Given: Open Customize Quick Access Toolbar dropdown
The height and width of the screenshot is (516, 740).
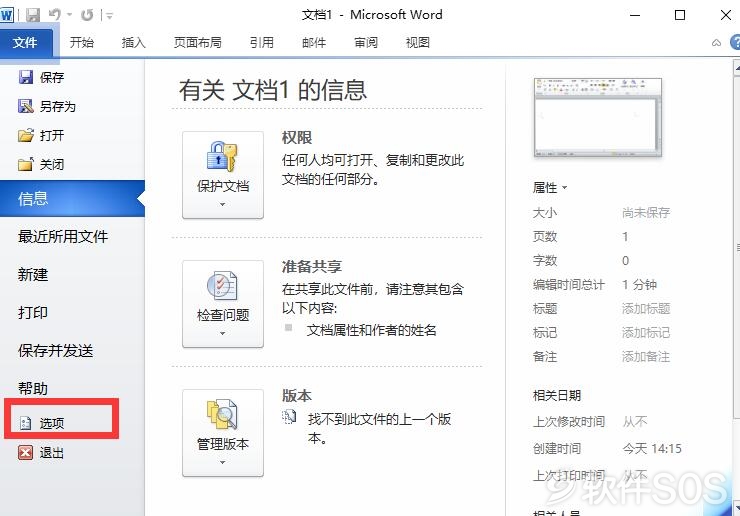Looking at the screenshot, I should (108, 16).
